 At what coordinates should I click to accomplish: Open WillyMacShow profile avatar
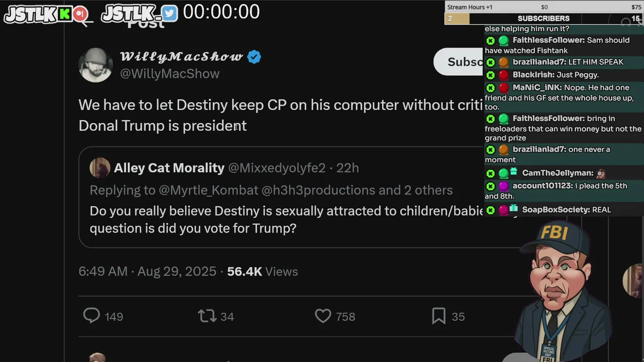click(96, 65)
